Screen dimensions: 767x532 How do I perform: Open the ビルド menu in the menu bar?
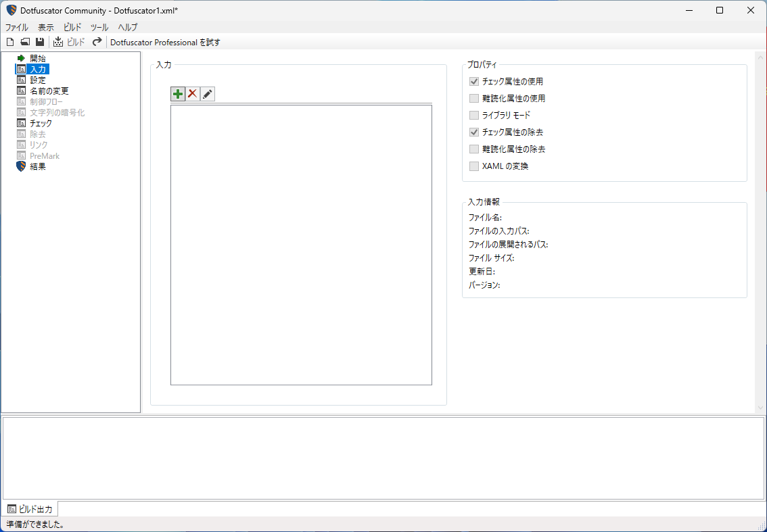[72, 28]
